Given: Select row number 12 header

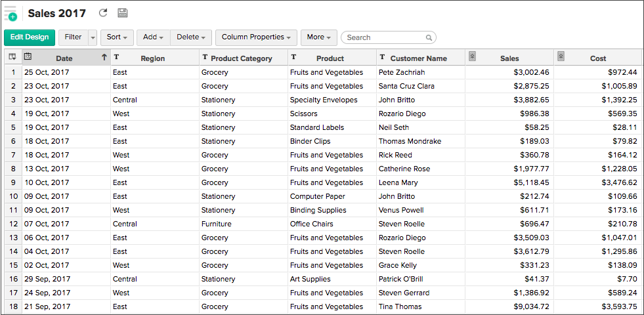Looking at the screenshot, I should pos(13,224).
